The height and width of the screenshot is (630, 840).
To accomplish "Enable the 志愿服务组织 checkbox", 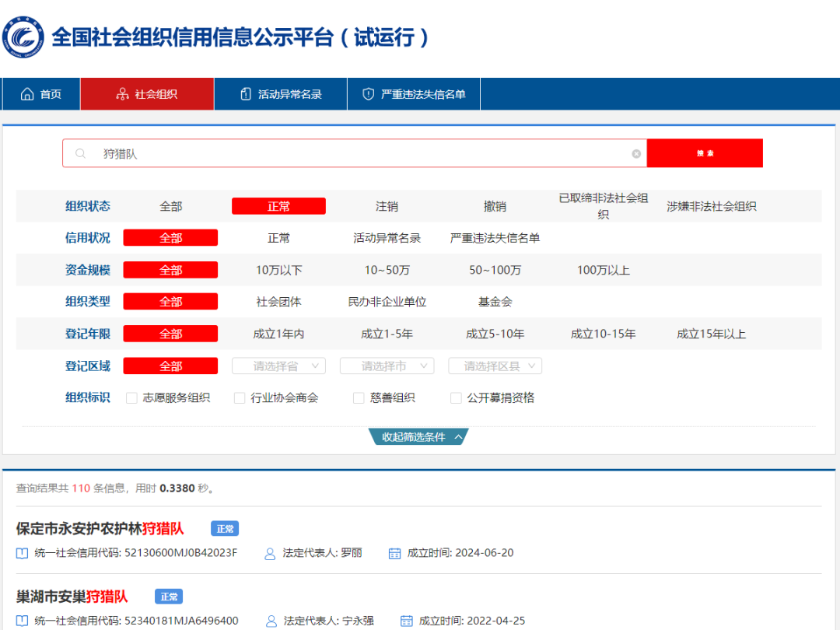I will click(x=132, y=397).
